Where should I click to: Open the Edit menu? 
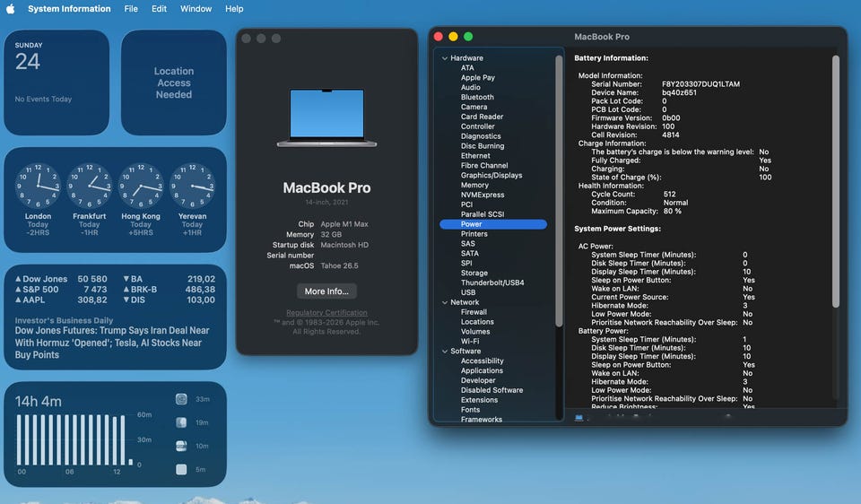160,9
